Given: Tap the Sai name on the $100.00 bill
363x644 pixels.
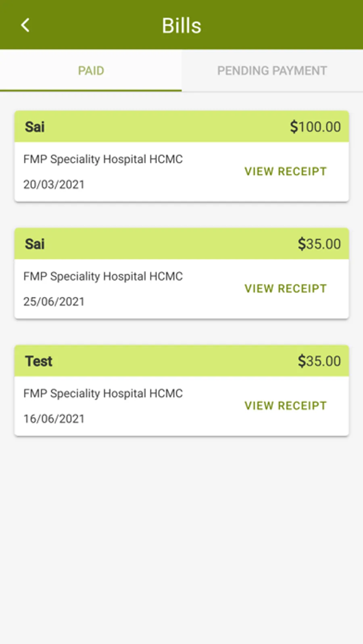Looking at the screenshot, I should pyautogui.click(x=35, y=127).
